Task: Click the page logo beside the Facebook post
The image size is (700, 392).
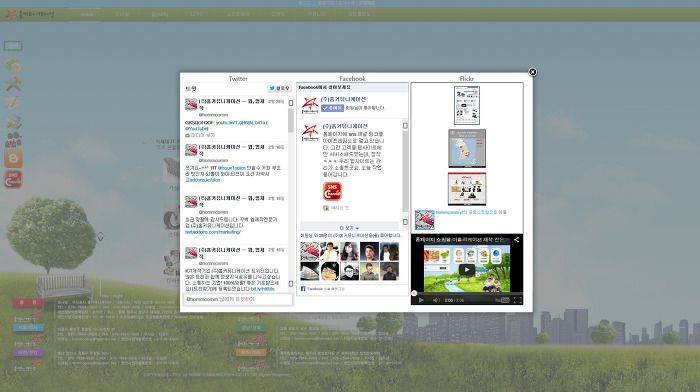Action: tap(310, 133)
